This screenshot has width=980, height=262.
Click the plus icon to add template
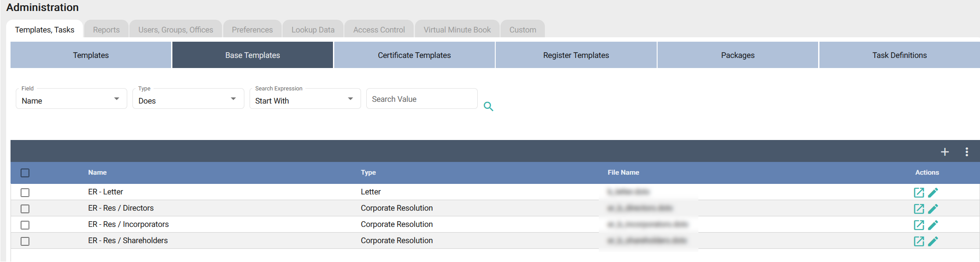point(944,152)
